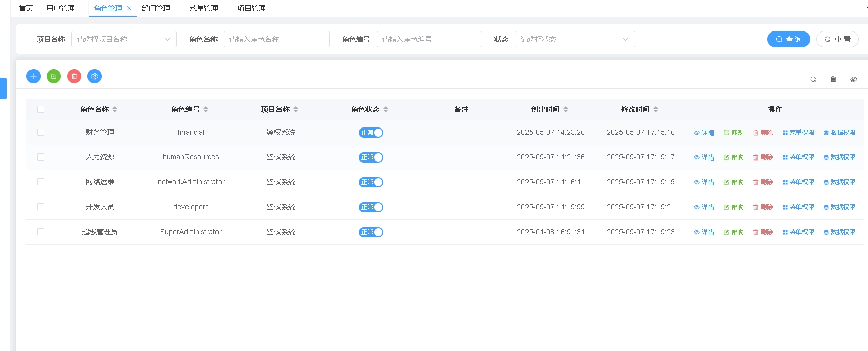Click the blue settings gear icon

point(95,76)
